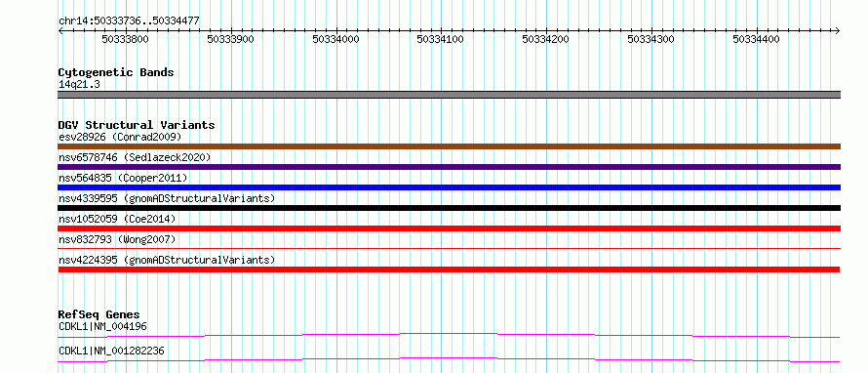Screen dimensions: 868x373
Task: Select the black nsv4339595 gnomAD variant bar
Action: click(449, 208)
